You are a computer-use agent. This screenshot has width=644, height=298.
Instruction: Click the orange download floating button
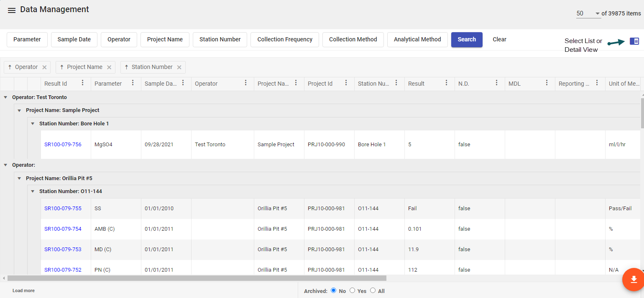[633, 279]
